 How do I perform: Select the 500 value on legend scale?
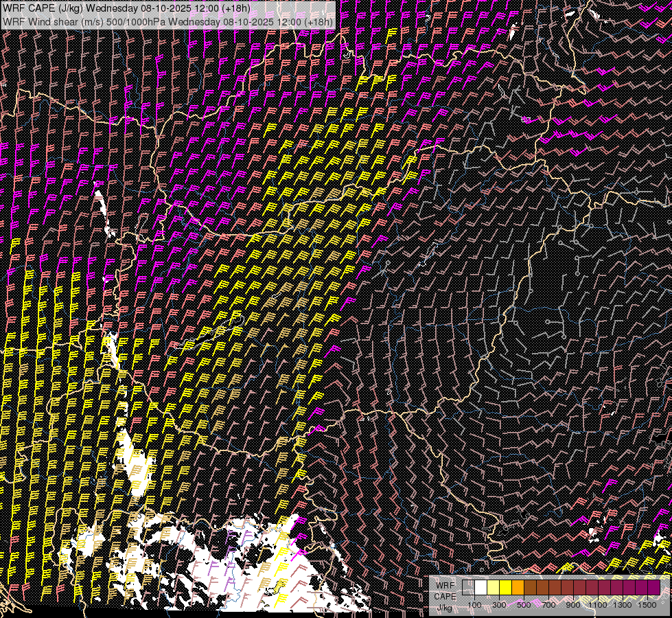coord(524,604)
